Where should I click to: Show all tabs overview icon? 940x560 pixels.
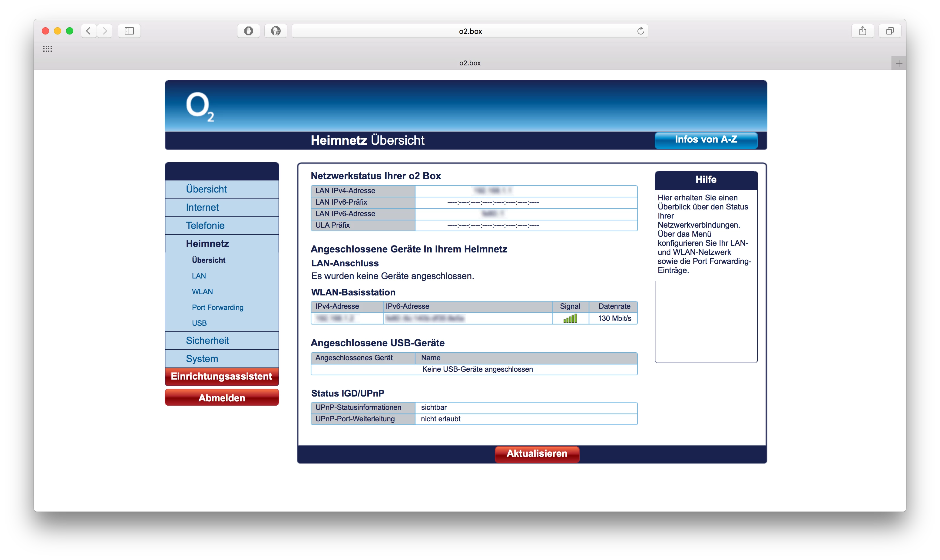click(x=890, y=31)
